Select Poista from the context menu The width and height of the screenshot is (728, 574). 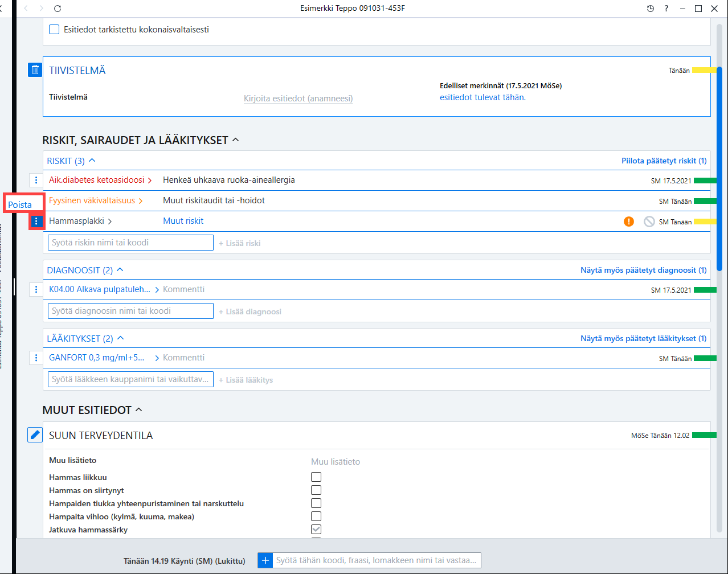pyautogui.click(x=20, y=204)
